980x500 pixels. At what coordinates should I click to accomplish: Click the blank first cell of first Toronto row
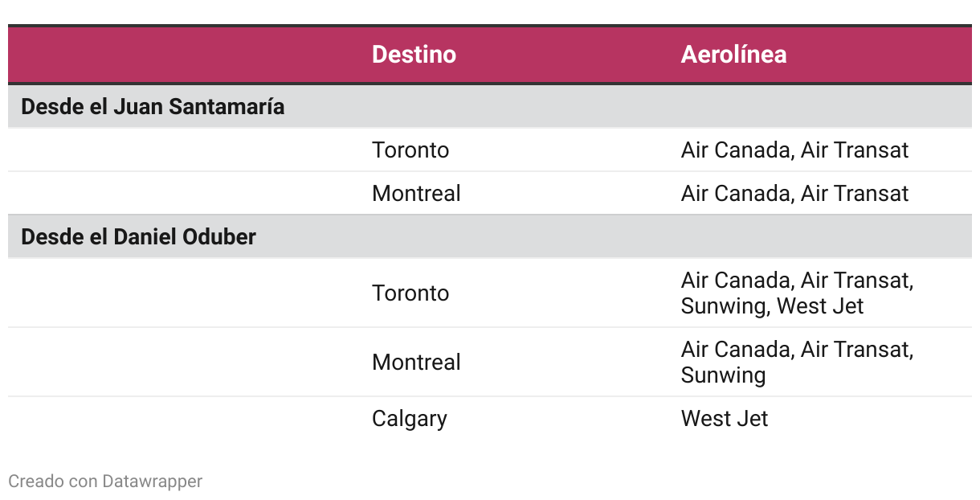(183, 150)
